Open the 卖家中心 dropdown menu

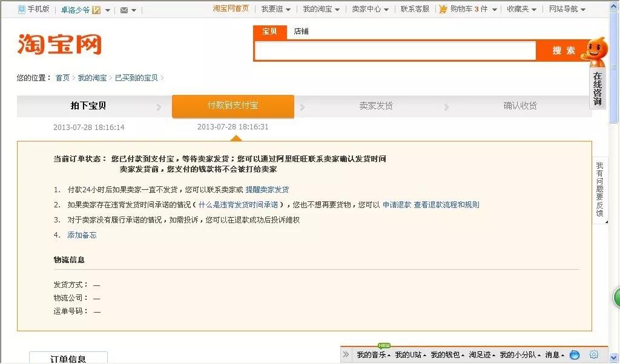tap(370, 9)
